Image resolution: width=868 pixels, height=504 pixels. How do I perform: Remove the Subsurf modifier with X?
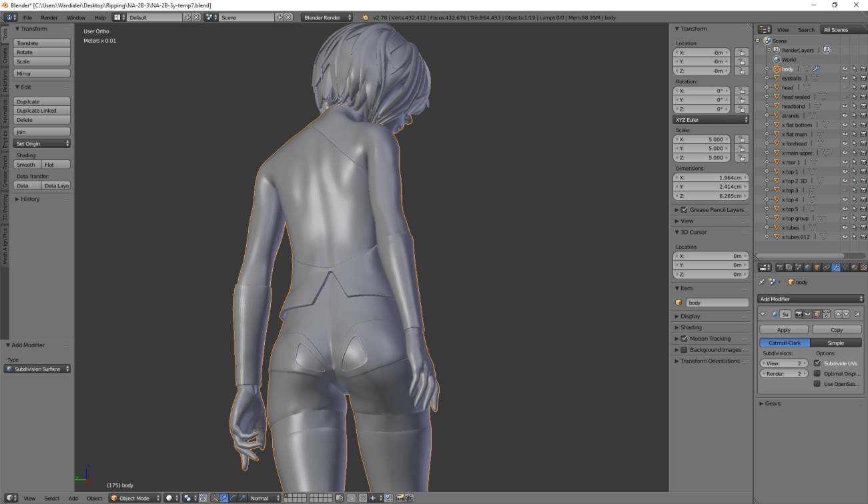point(857,314)
